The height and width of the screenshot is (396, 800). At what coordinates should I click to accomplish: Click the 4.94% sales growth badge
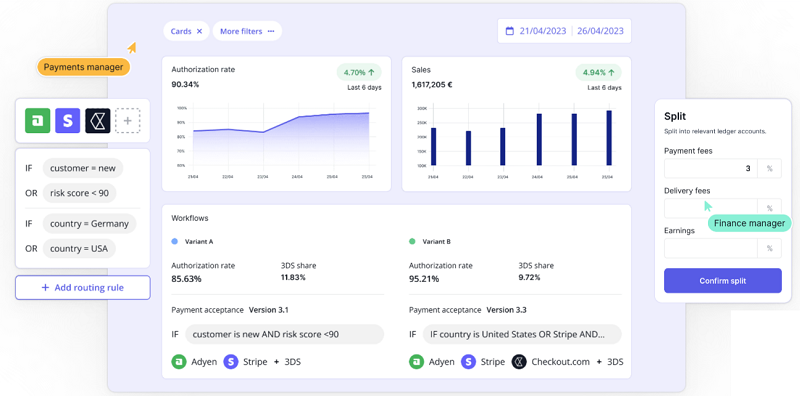(598, 72)
